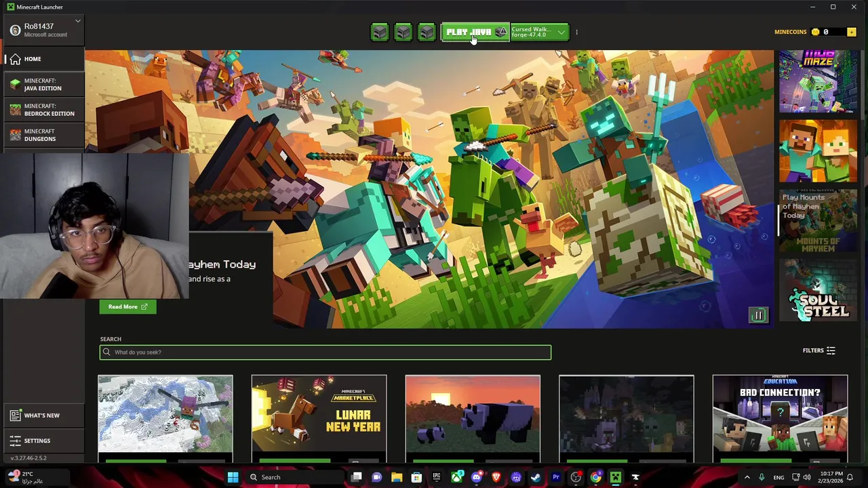868x488 pixels.
Task: Select the Steve and Alex thumbnail
Action: coord(818,151)
